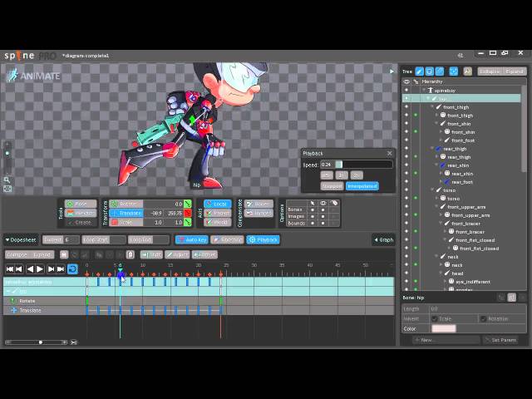Expand the Graph panel
Viewport: 532px width, 399px height.
click(x=384, y=240)
